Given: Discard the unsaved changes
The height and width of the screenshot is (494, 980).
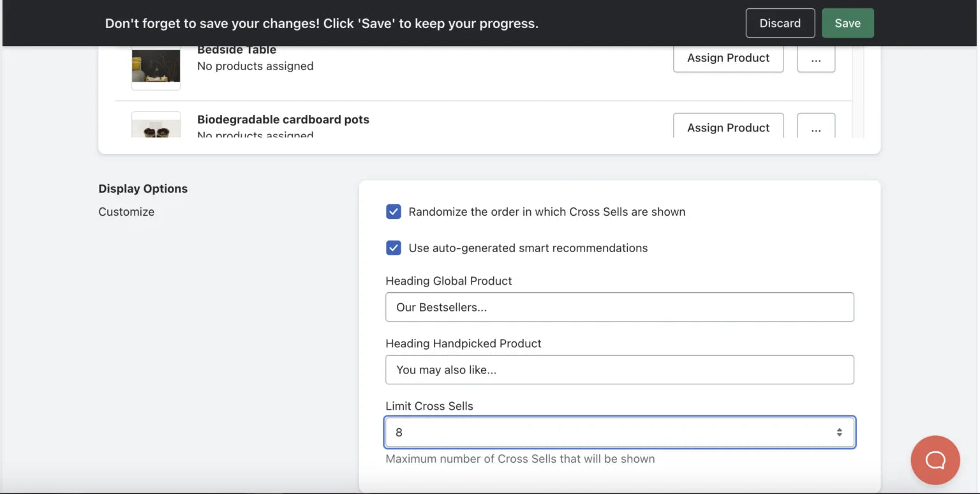Looking at the screenshot, I should coord(780,23).
